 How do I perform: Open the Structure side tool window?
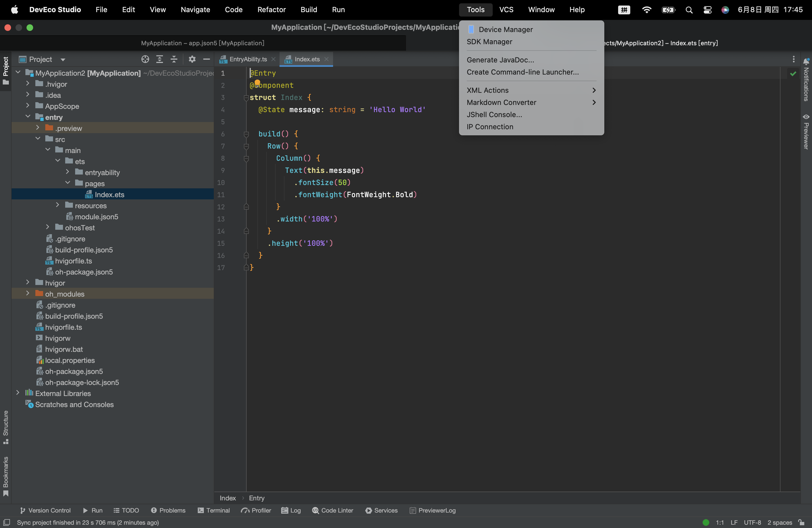6,427
